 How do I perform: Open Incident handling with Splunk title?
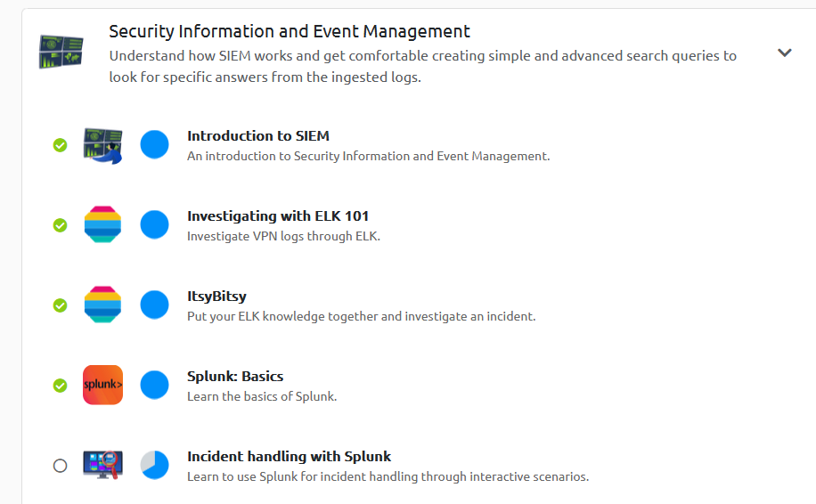(289, 457)
